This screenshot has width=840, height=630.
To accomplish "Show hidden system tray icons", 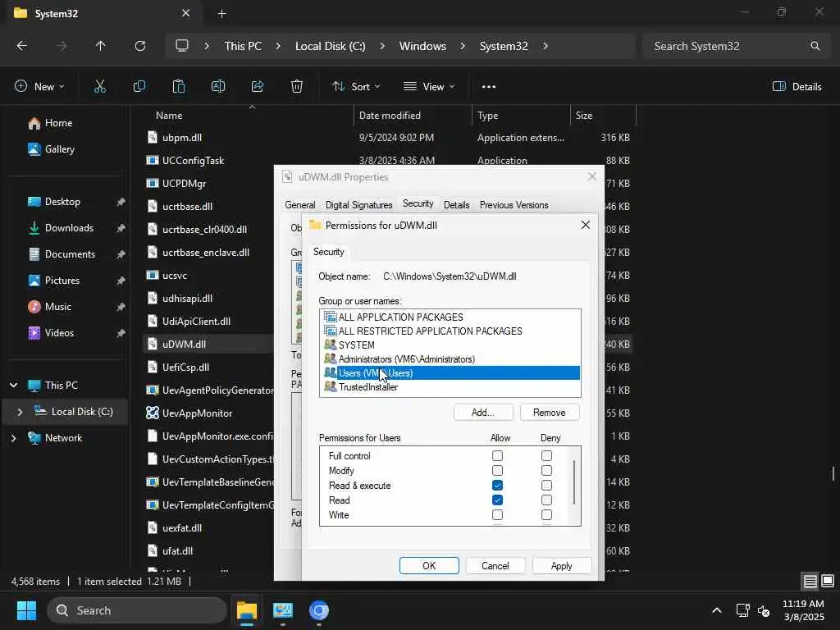I will (x=717, y=610).
